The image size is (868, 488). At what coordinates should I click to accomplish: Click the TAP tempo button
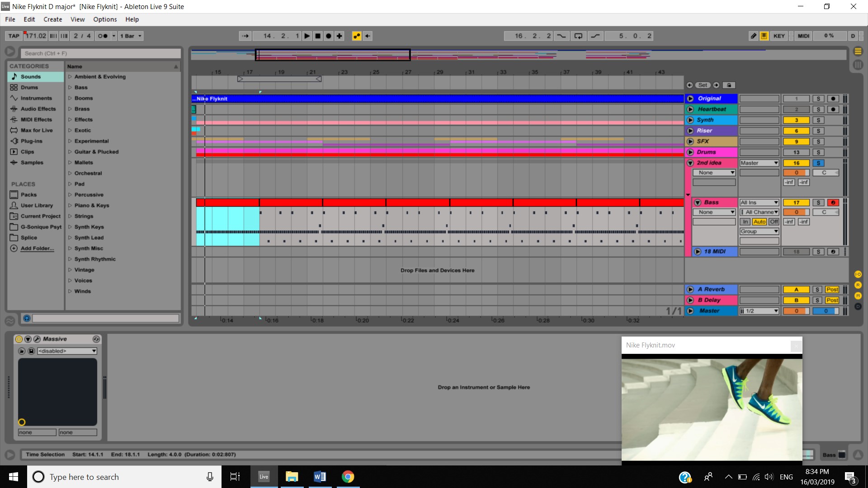[14, 36]
